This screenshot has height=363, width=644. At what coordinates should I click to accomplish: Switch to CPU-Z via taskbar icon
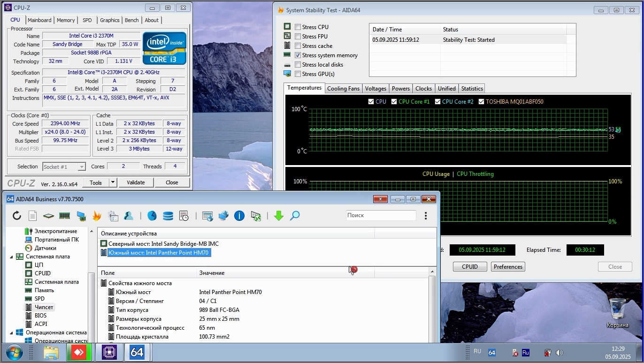109,352
